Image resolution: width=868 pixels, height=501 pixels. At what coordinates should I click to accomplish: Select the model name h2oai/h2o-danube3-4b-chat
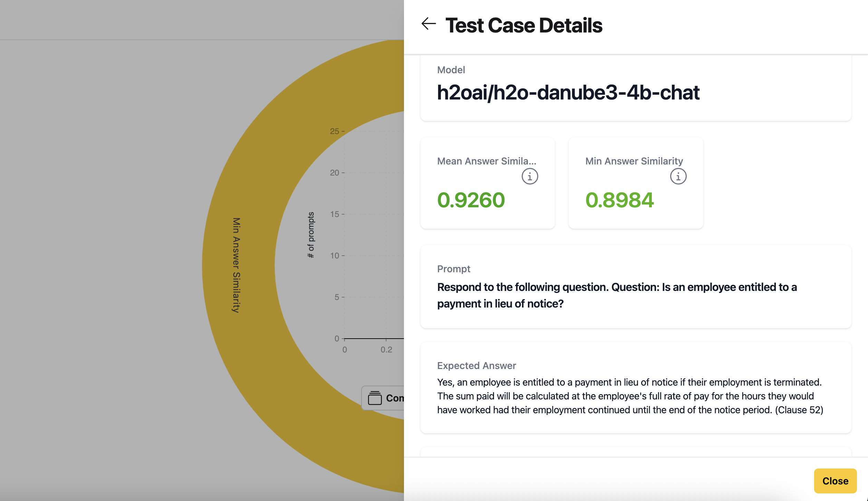click(x=568, y=93)
